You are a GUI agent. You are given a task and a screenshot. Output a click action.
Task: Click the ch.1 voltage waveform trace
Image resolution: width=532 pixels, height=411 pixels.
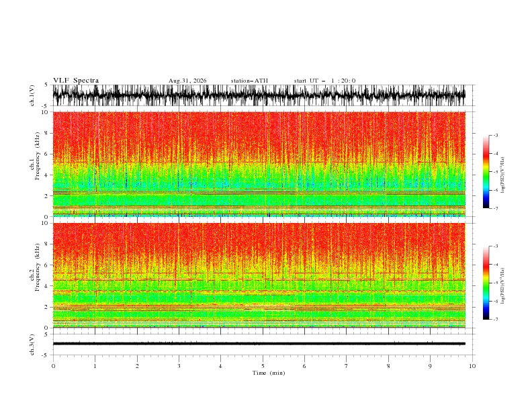[259, 95]
